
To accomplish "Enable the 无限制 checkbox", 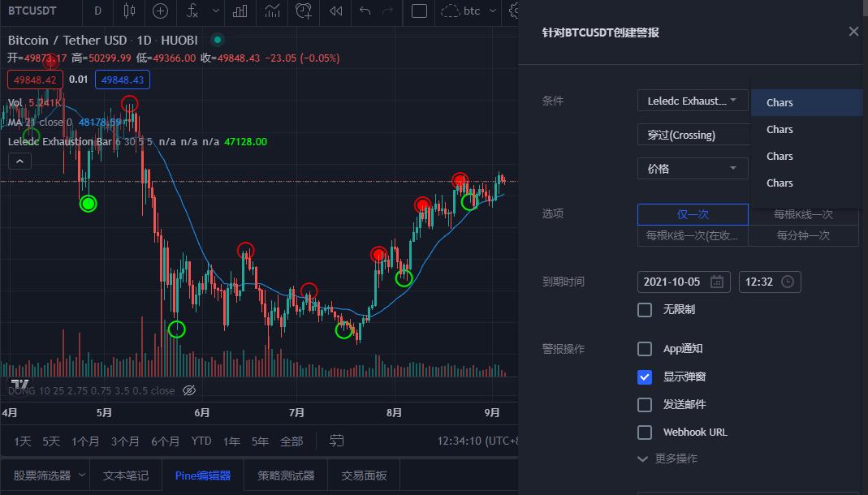I will (x=645, y=309).
